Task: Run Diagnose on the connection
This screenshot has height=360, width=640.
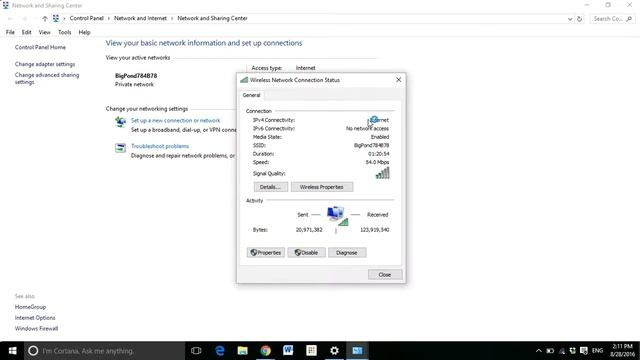Action: [347, 253]
